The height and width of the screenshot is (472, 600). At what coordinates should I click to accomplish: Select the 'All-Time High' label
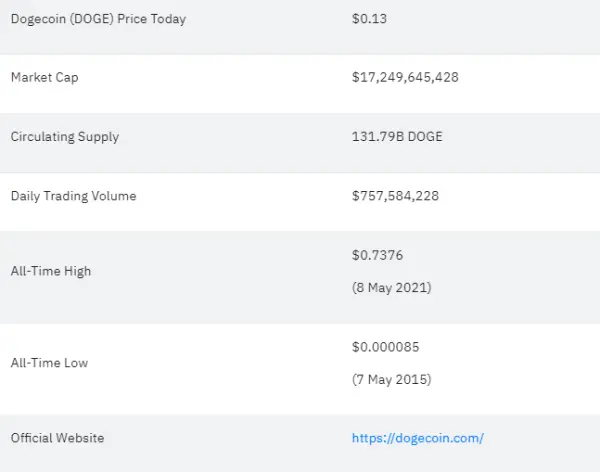tap(51, 271)
